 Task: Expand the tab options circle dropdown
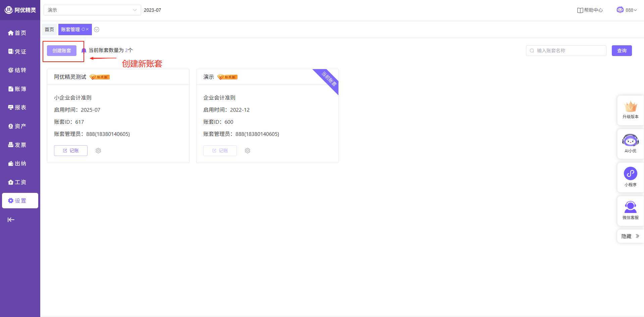97,30
